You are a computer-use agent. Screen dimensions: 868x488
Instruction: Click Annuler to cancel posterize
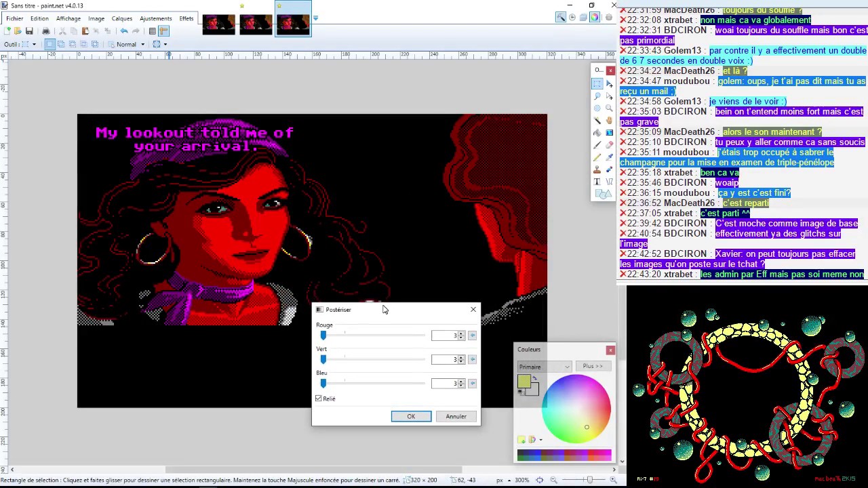click(x=456, y=416)
